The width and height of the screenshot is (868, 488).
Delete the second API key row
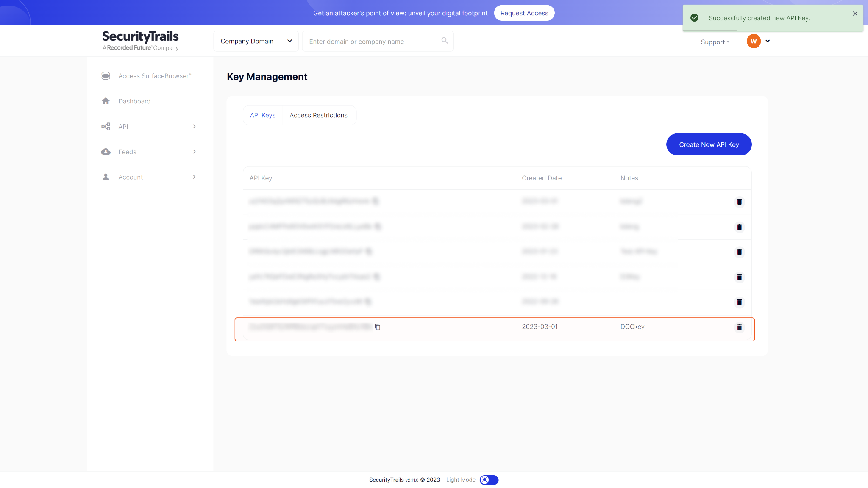(x=739, y=227)
